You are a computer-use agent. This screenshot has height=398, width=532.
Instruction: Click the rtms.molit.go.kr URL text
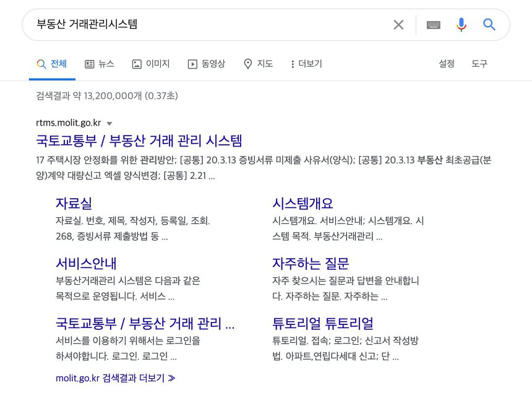[69, 123]
